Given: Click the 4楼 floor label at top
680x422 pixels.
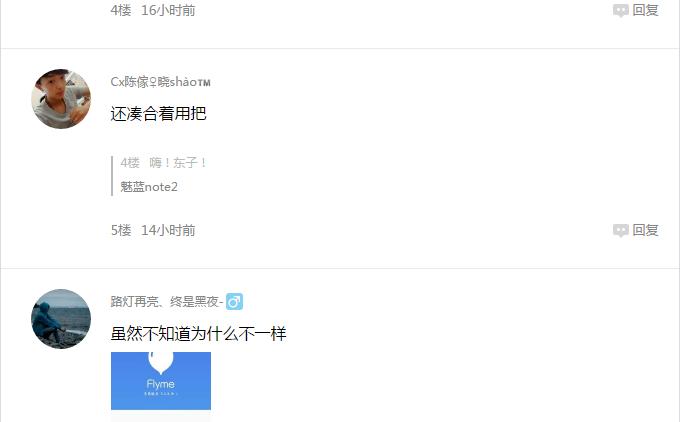Looking at the screenshot, I should point(121,10).
